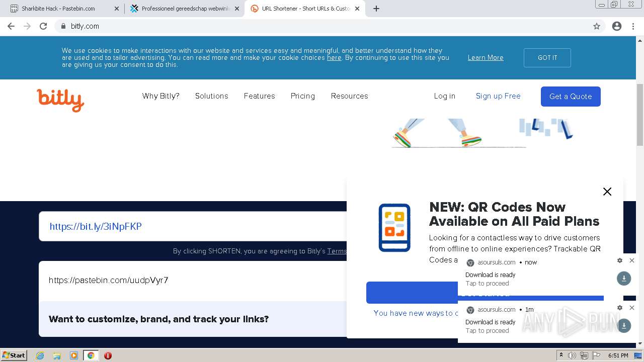The width and height of the screenshot is (644, 362).
Task: Reload the bitly.com page
Action: pos(43,26)
